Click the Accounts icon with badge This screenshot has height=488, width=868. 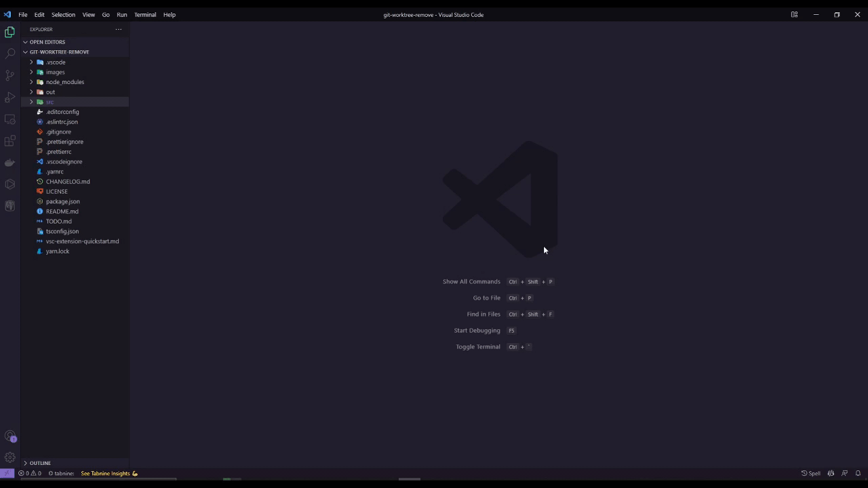[9, 436]
